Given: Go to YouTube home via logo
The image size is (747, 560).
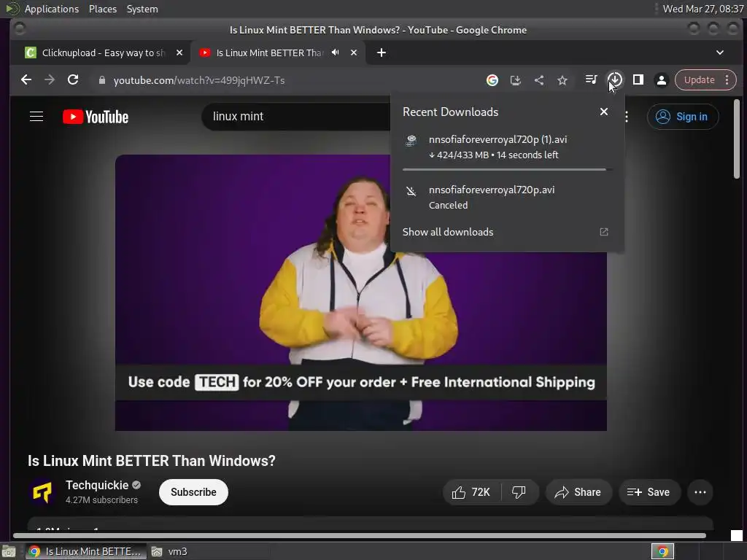Looking at the screenshot, I should click(96, 117).
